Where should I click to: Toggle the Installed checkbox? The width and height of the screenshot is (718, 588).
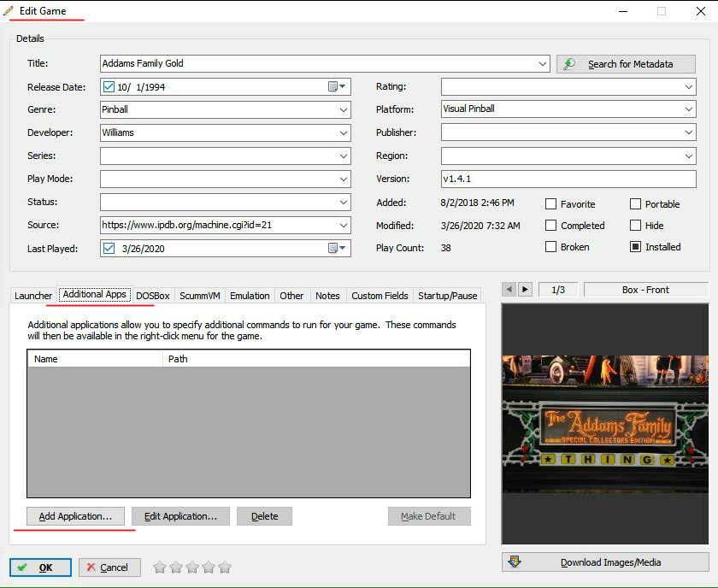(x=635, y=247)
